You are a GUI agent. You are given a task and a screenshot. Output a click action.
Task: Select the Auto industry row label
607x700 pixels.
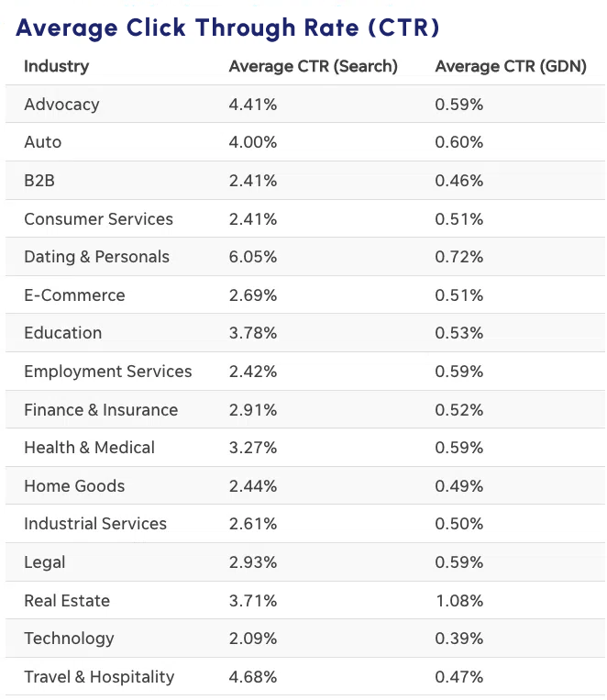pyautogui.click(x=43, y=142)
